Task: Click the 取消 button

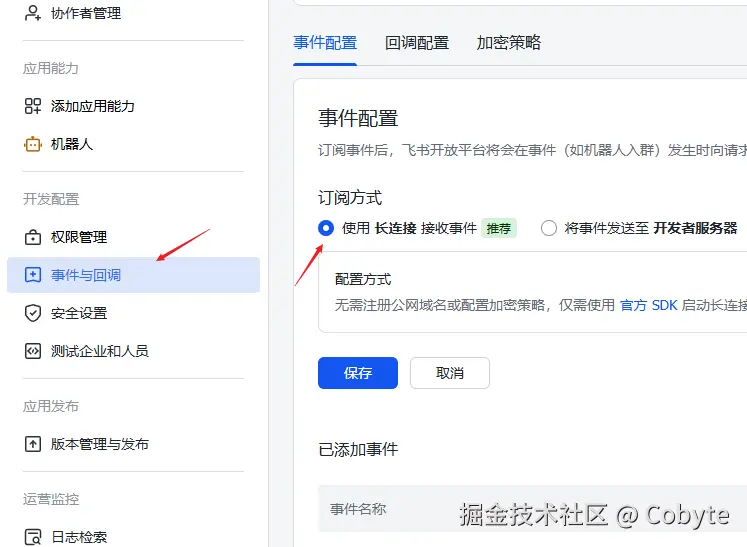Action: point(450,373)
